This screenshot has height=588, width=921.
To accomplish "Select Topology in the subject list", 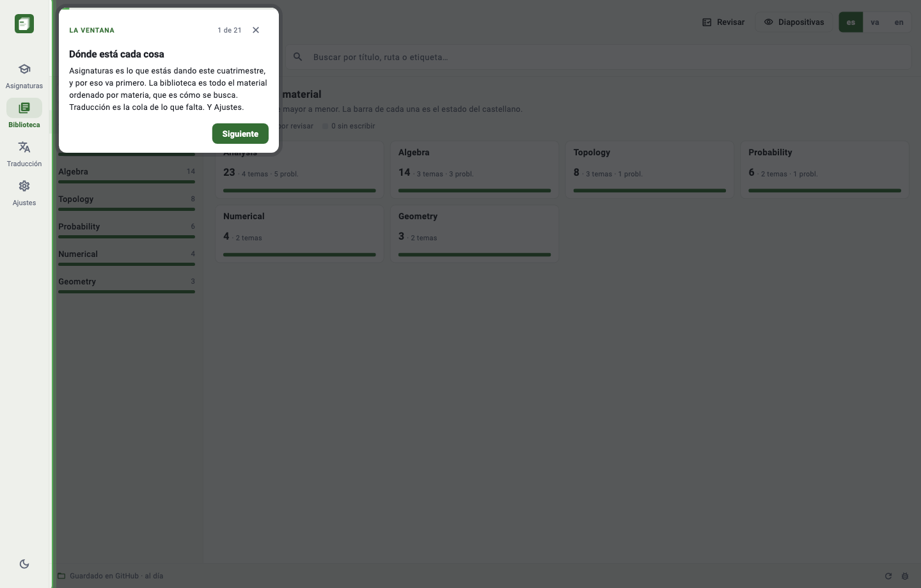I will coord(127,202).
